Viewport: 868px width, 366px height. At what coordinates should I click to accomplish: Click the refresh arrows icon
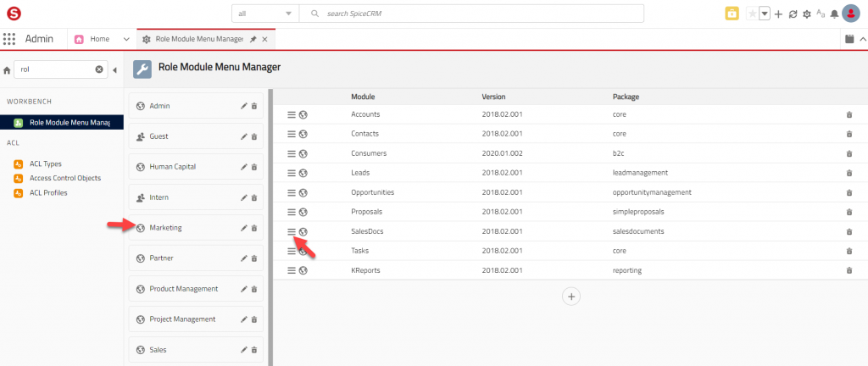tap(793, 14)
